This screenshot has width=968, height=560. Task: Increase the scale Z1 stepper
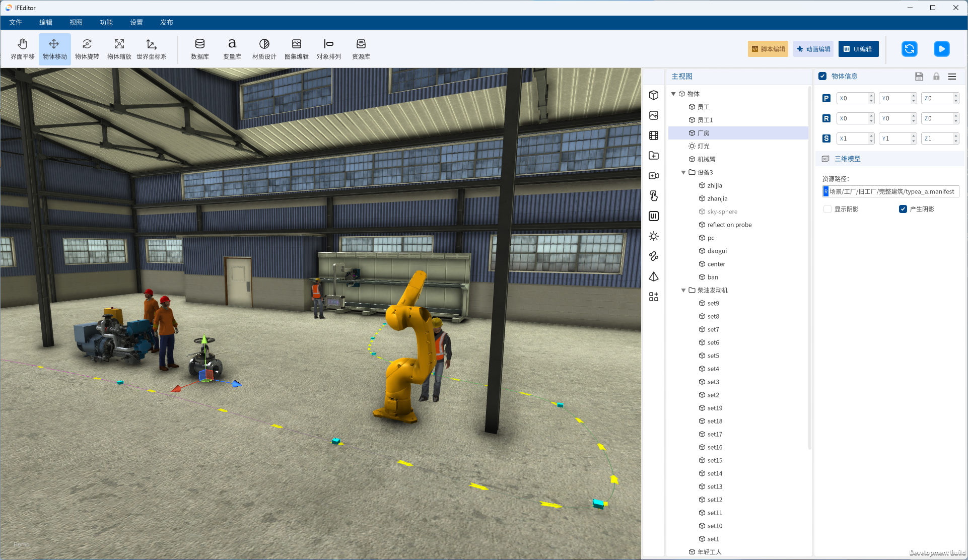point(956,136)
